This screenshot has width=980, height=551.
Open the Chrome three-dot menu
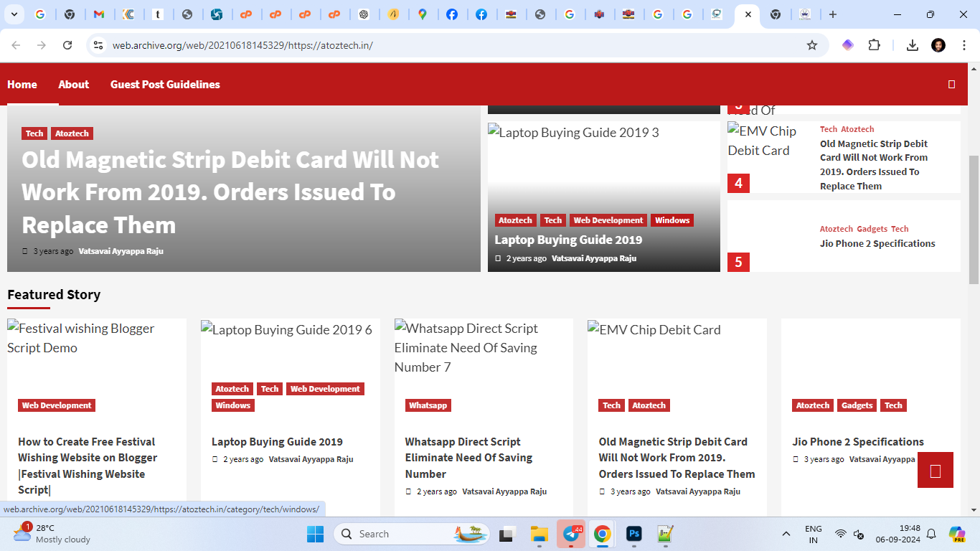[964, 45]
